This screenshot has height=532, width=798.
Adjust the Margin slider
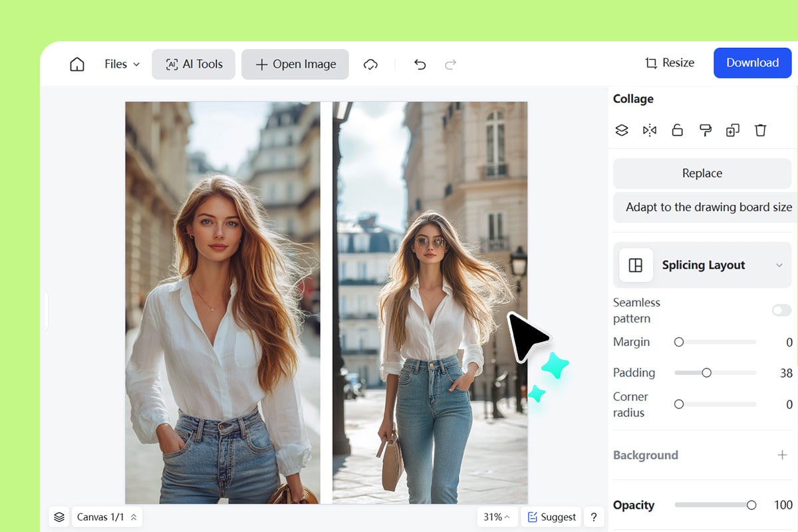coord(716,342)
